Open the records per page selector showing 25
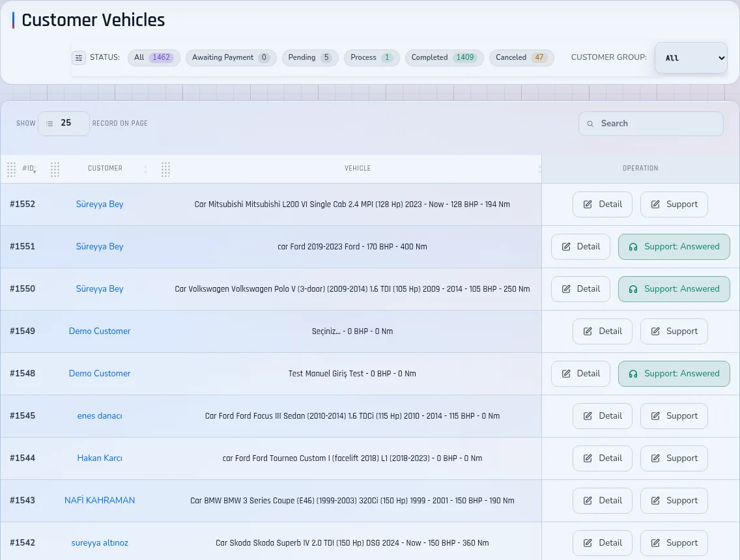740x560 pixels. point(64,123)
